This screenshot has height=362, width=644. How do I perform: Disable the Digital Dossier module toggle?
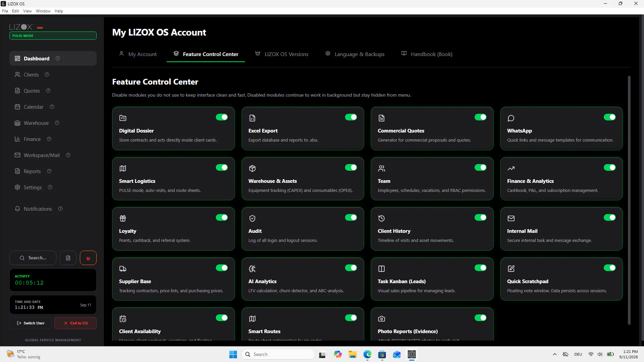tap(222, 117)
